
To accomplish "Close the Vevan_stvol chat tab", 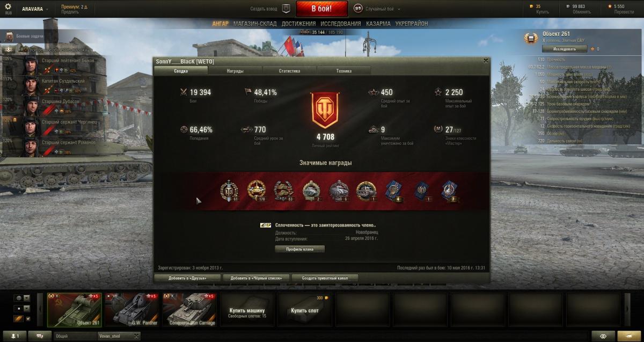I will pos(136,336).
